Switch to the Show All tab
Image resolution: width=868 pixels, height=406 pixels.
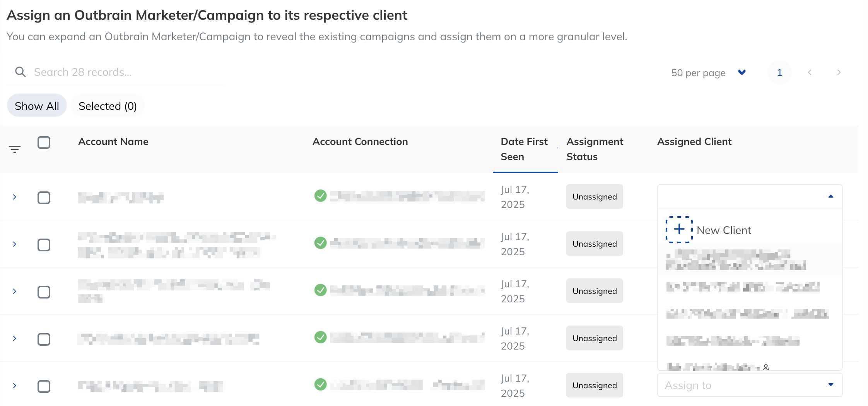coord(37,105)
